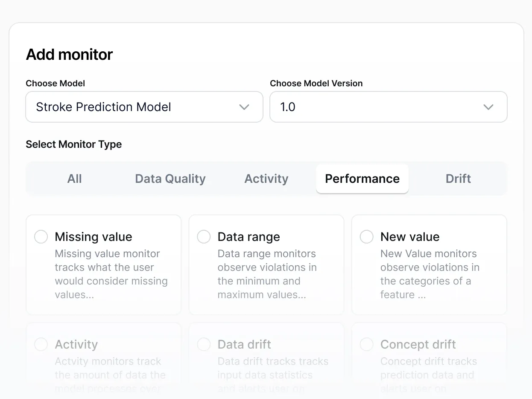Click the version 1.0 chevron arrow
The width and height of the screenshot is (532, 399).
pos(488,107)
